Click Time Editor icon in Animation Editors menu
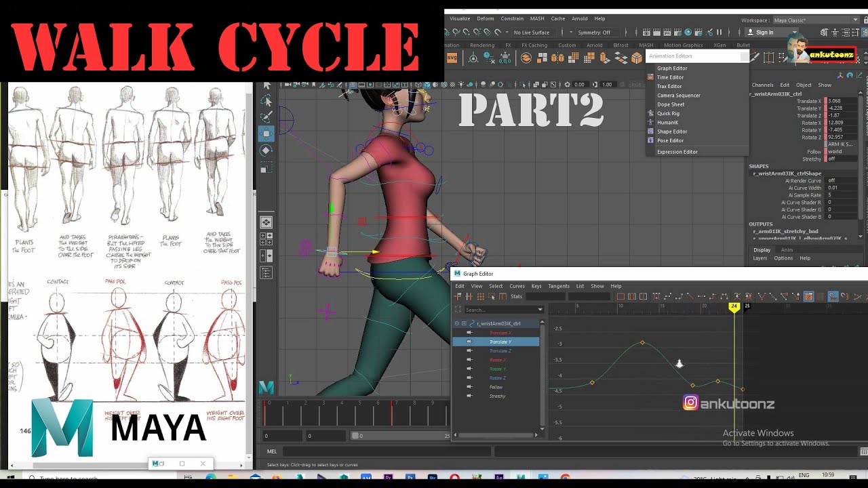 (651, 77)
